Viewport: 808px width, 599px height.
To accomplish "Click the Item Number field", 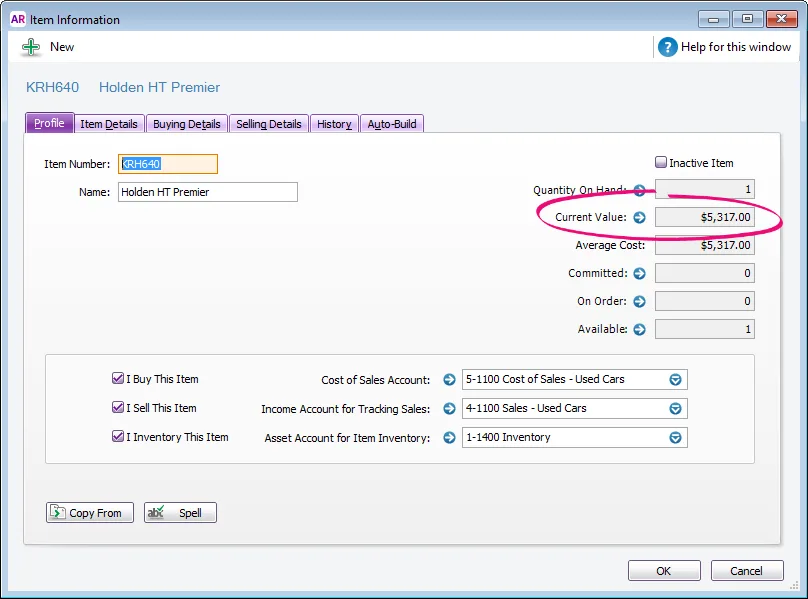I will pyautogui.click(x=168, y=164).
